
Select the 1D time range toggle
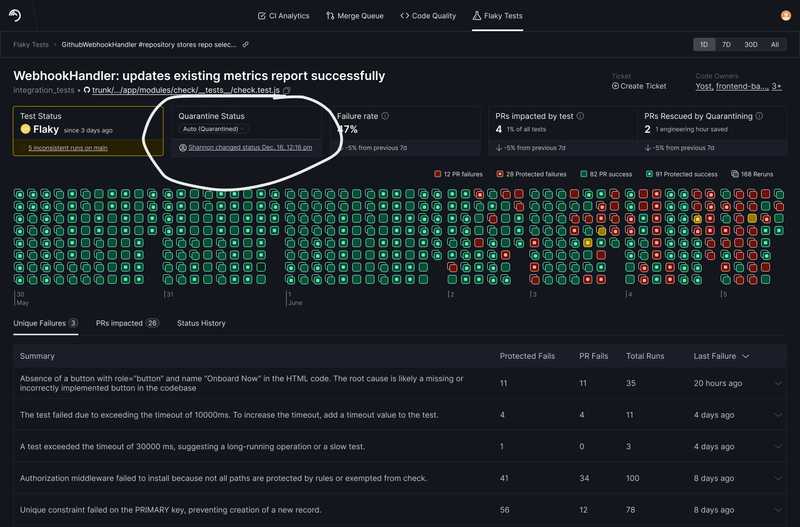click(704, 44)
